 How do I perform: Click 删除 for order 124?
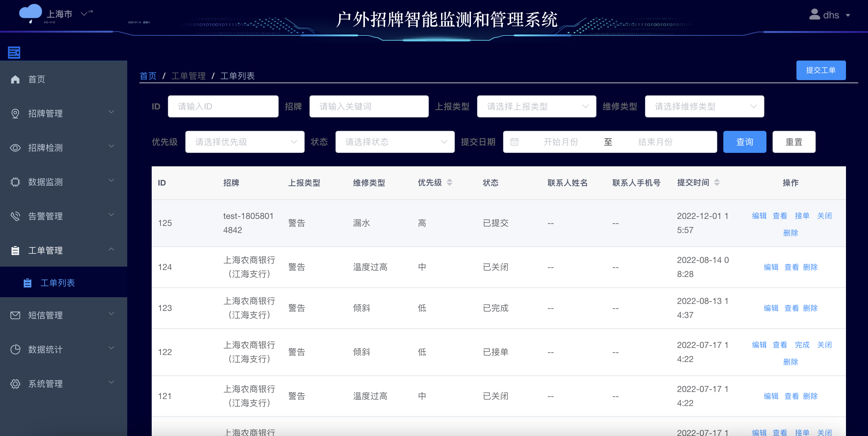pyautogui.click(x=811, y=267)
